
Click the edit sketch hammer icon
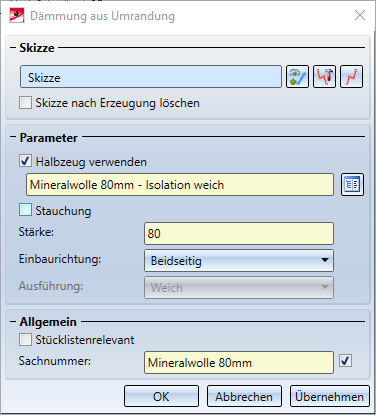coord(324,77)
